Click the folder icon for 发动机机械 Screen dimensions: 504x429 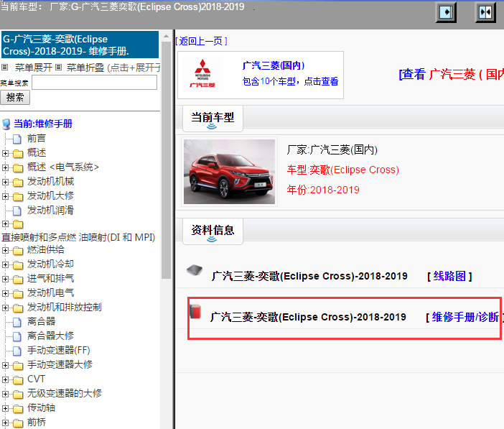click(x=18, y=182)
